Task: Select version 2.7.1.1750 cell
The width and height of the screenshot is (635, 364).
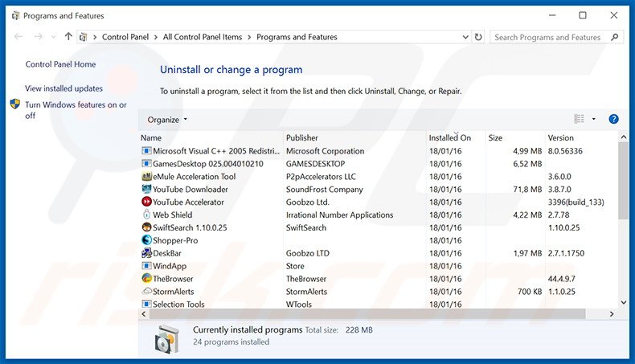Action: pyautogui.click(x=566, y=253)
